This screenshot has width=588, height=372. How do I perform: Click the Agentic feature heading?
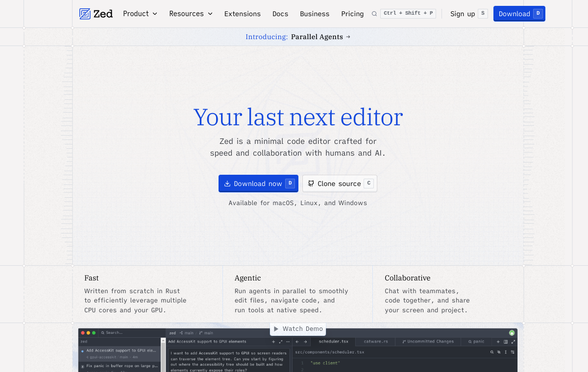(x=248, y=278)
